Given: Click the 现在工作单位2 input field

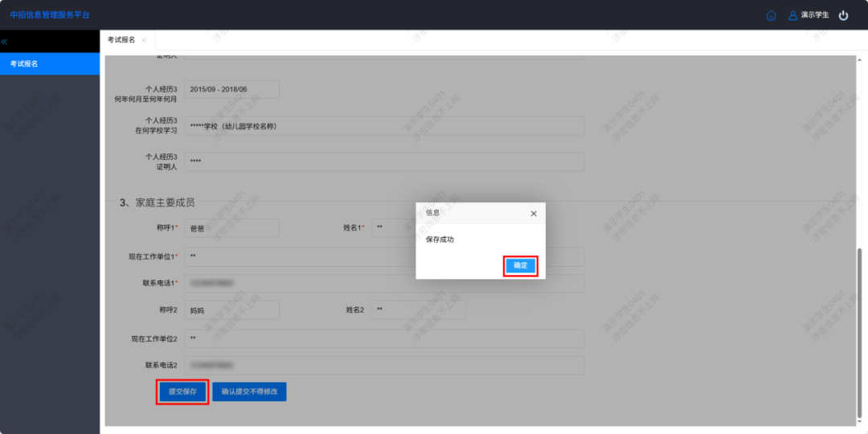Looking at the screenshot, I should tap(384, 338).
